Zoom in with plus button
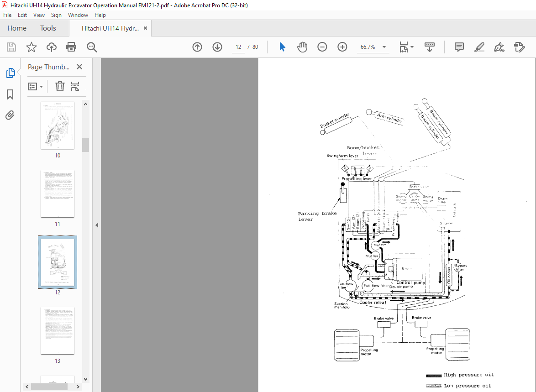 tap(342, 47)
